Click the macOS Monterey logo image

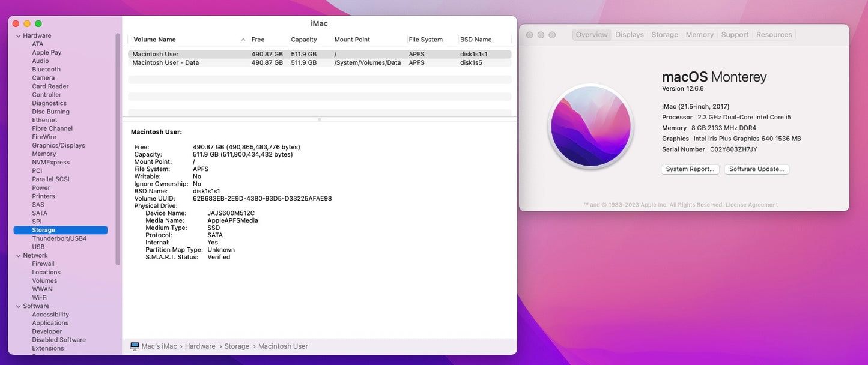click(590, 127)
